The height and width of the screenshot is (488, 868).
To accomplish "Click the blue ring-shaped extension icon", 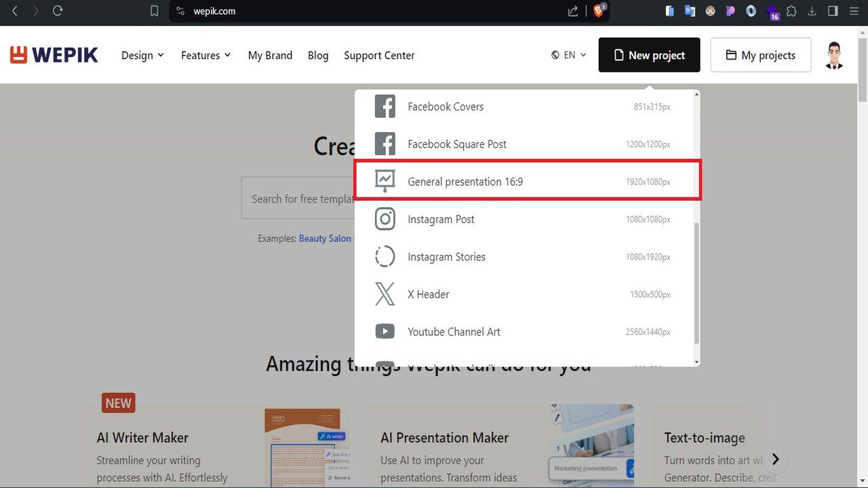I will 751,11.
